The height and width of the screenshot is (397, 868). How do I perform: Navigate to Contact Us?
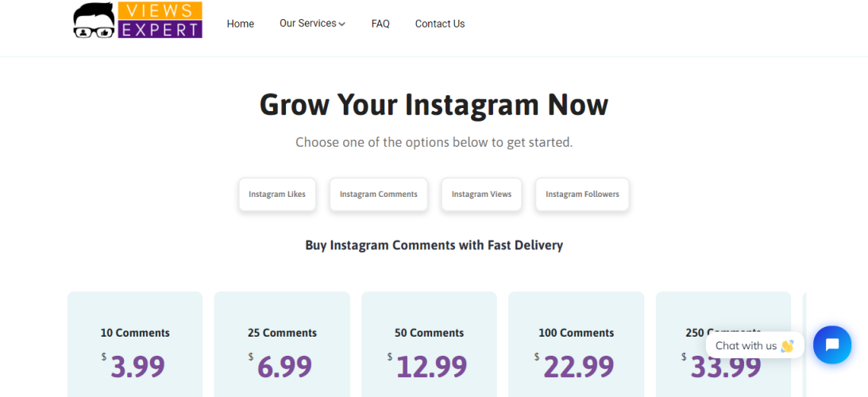coord(440,24)
